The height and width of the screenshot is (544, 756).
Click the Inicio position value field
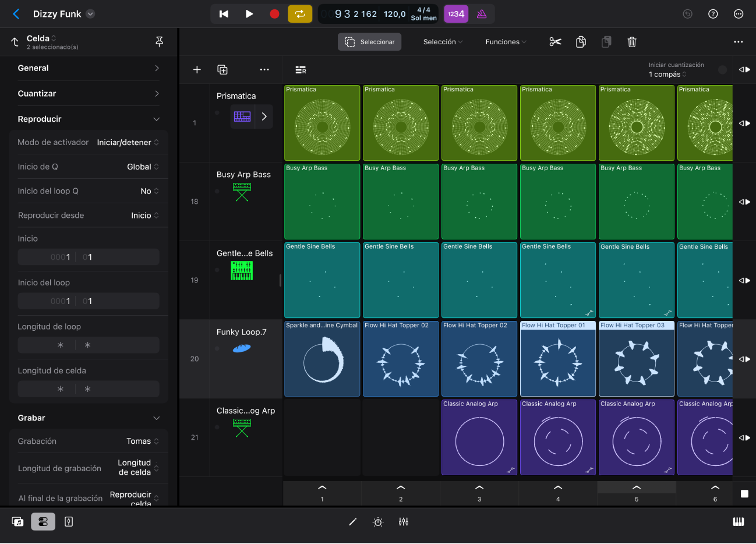pos(89,257)
